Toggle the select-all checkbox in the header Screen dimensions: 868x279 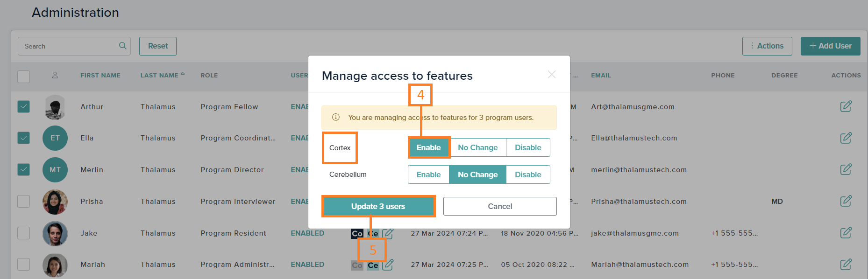pos(23,76)
